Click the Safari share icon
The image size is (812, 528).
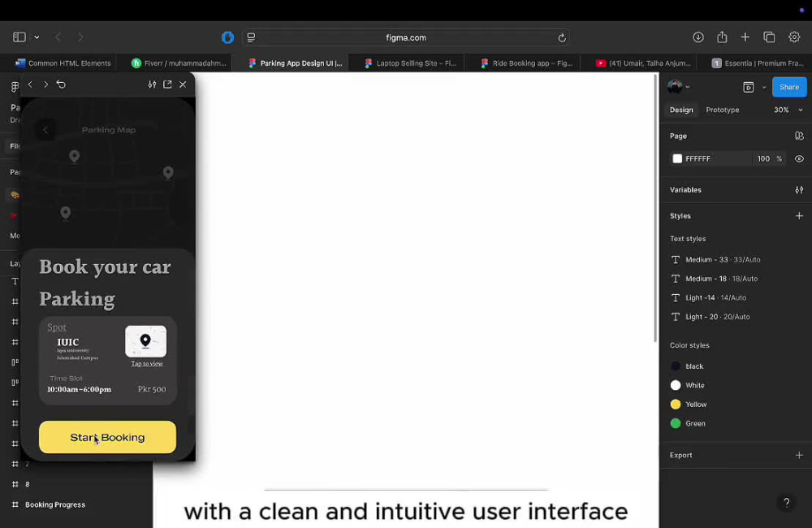[x=722, y=37]
